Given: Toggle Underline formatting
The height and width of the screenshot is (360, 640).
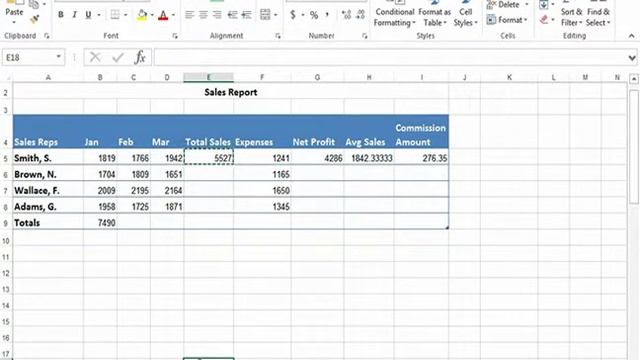Looking at the screenshot, I should [x=88, y=15].
